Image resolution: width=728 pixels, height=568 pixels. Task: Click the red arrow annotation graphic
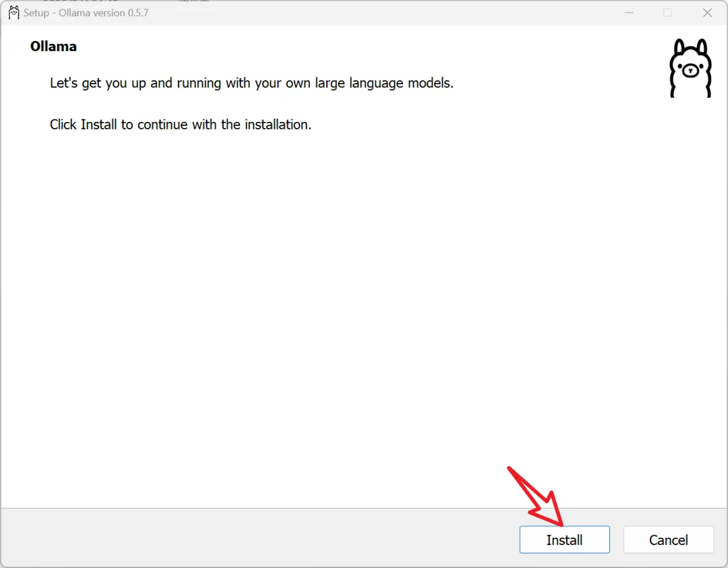pyautogui.click(x=536, y=495)
